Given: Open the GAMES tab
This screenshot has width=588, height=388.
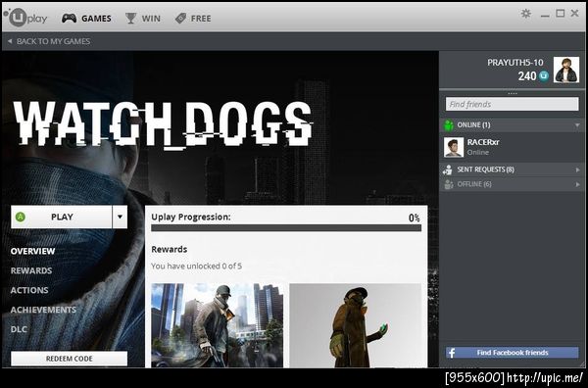Looking at the screenshot, I should click(86, 18).
